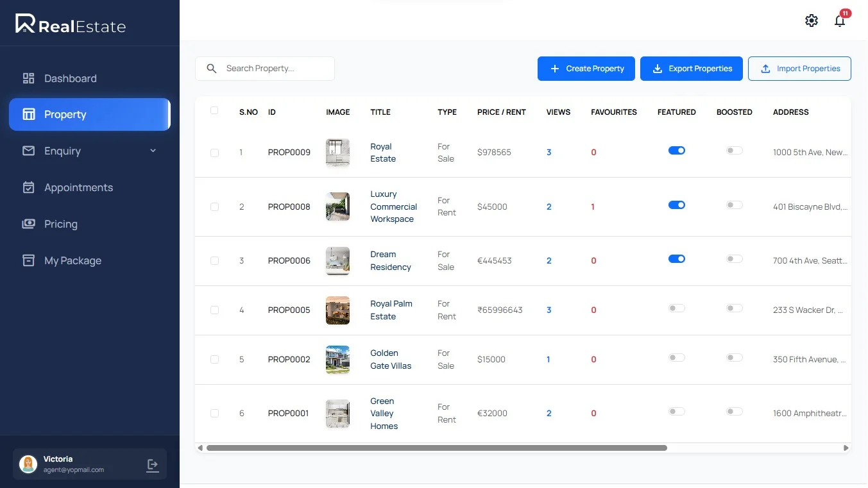Open the notifications bell icon
This screenshot has width=868, height=488.
840,21
